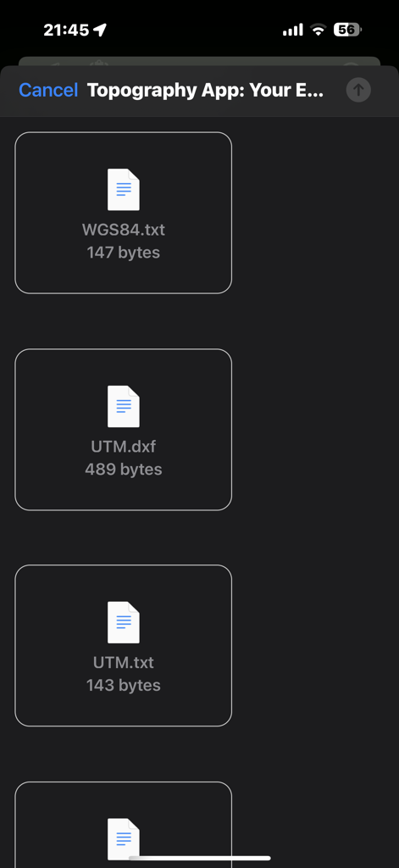Tap the Wi-Fi status icon
Screen dimensions: 399x868
click(319, 30)
